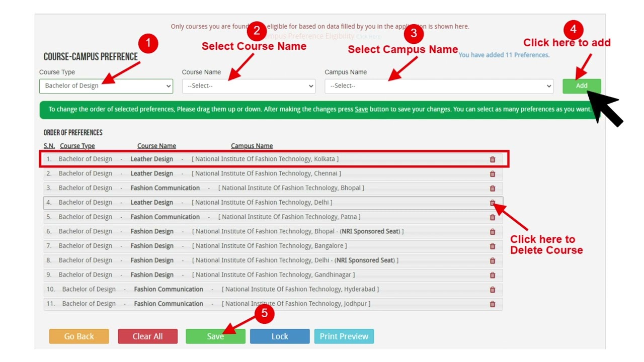644x362 pixels.
Task: Click the green Add button
Action: [x=582, y=86]
